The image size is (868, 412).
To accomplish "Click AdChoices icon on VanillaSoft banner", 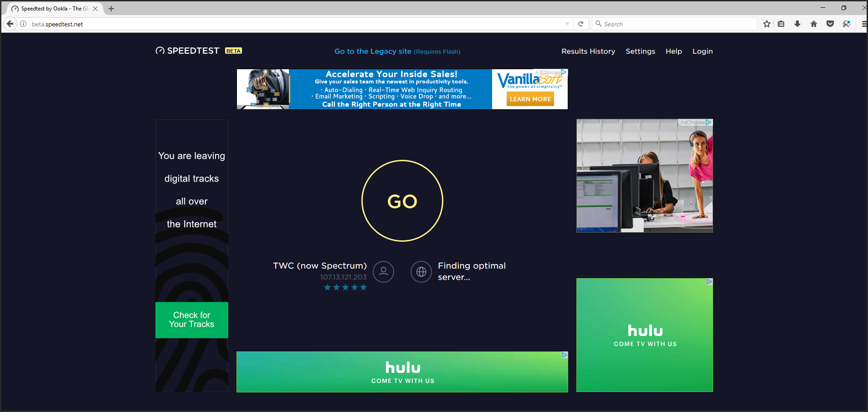I will pos(564,72).
